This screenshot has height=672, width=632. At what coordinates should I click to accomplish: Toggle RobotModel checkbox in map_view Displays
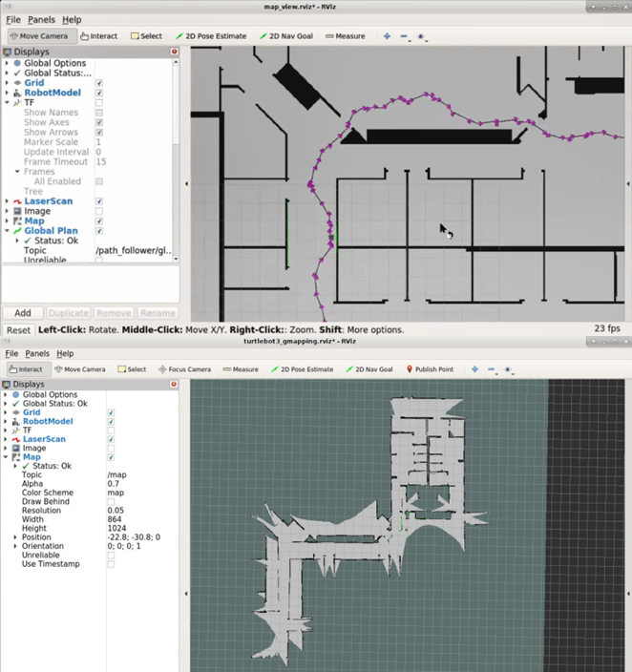tap(99, 93)
